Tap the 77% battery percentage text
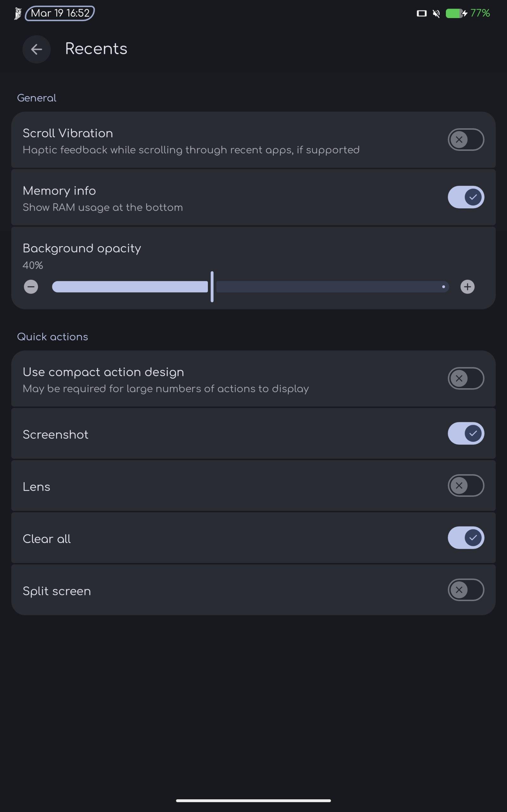 [480, 13]
